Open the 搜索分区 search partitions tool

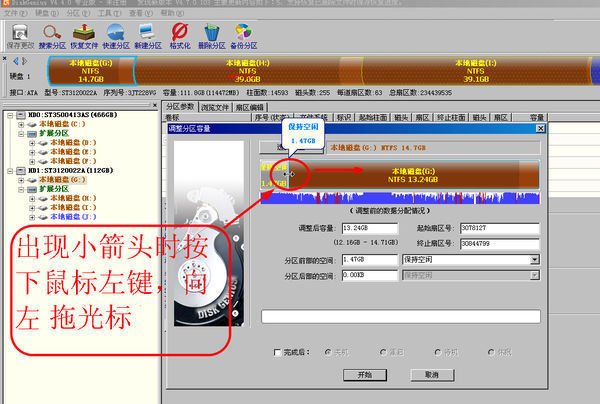point(52,36)
